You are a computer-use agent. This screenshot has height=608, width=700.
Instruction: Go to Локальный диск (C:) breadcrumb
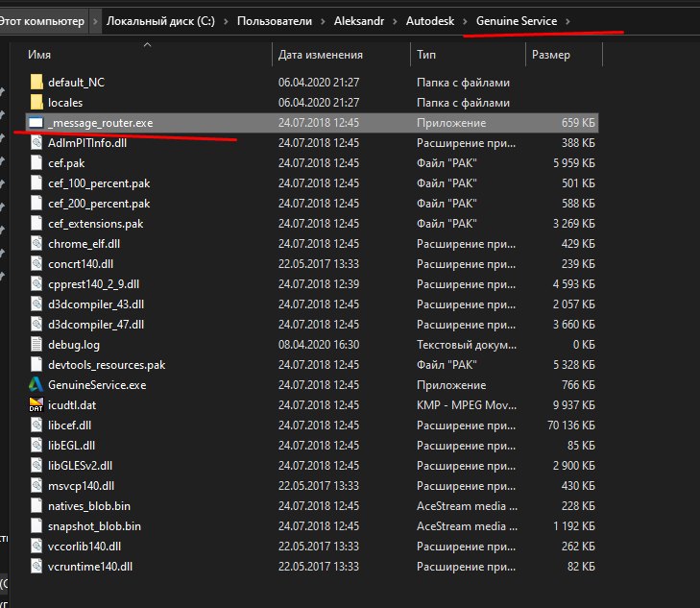click(x=160, y=21)
